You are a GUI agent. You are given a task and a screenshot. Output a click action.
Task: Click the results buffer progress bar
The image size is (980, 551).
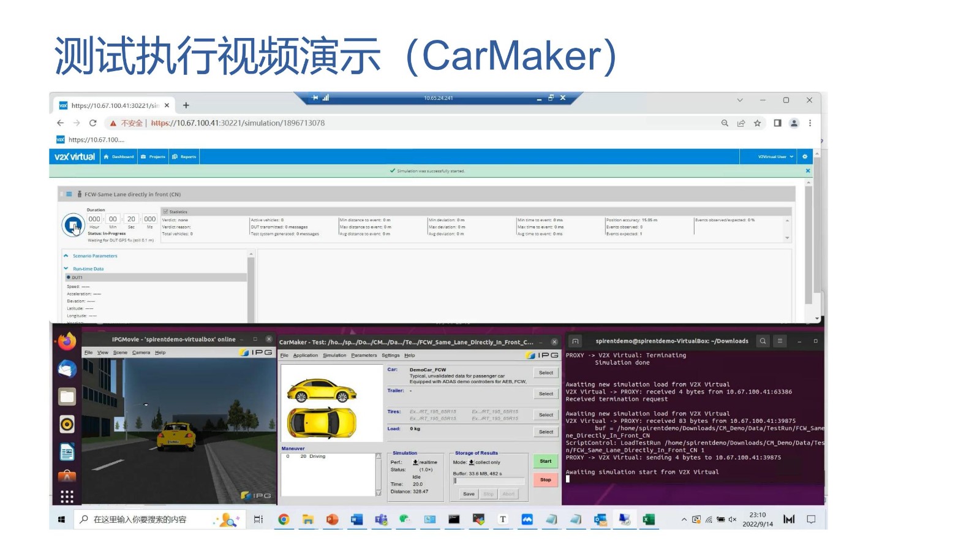pyautogui.click(x=489, y=481)
